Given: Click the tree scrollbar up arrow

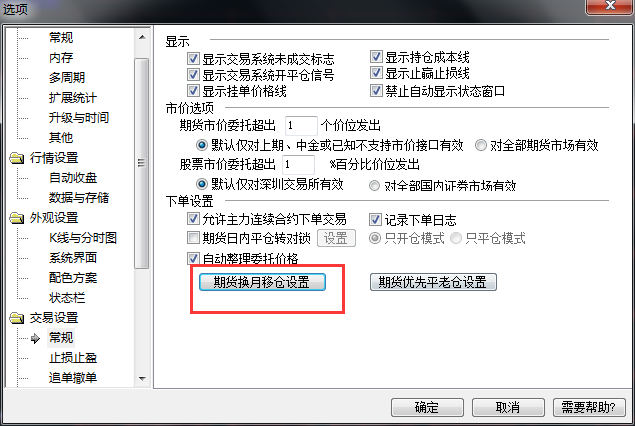Looking at the screenshot, I should coord(142,37).
